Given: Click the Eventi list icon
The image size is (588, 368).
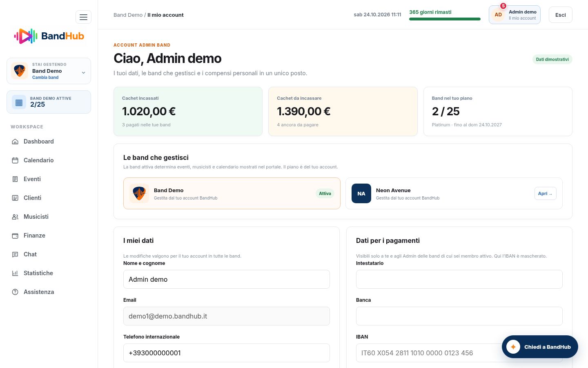Looking at the screenshot, I should (x=15, y=179).
